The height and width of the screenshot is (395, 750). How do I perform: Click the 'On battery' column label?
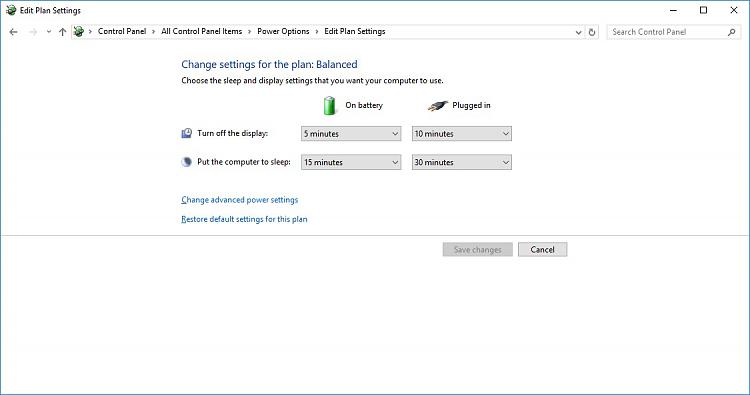click(x=364, y=105)
